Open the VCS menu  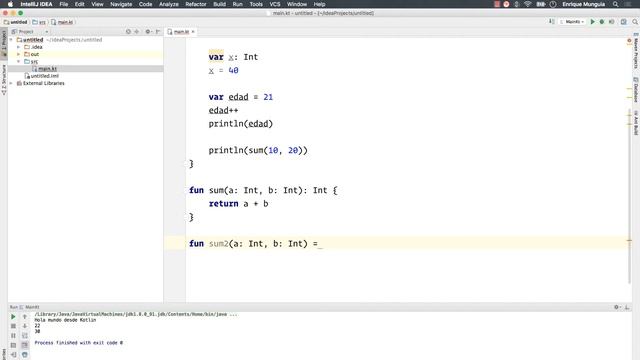[275, 4]
